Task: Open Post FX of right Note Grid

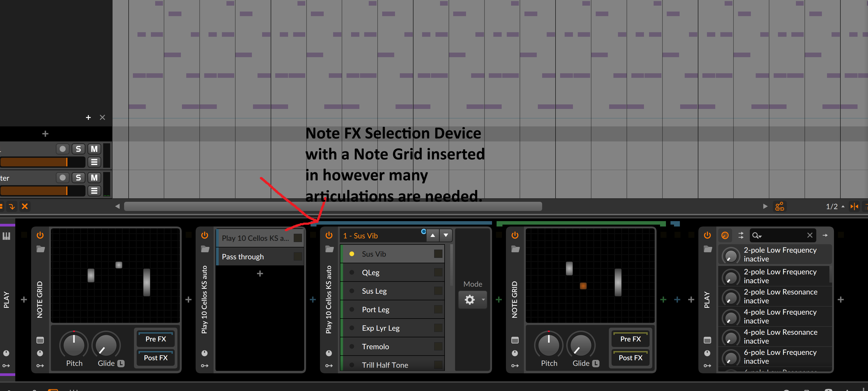Action: [630, 358]
